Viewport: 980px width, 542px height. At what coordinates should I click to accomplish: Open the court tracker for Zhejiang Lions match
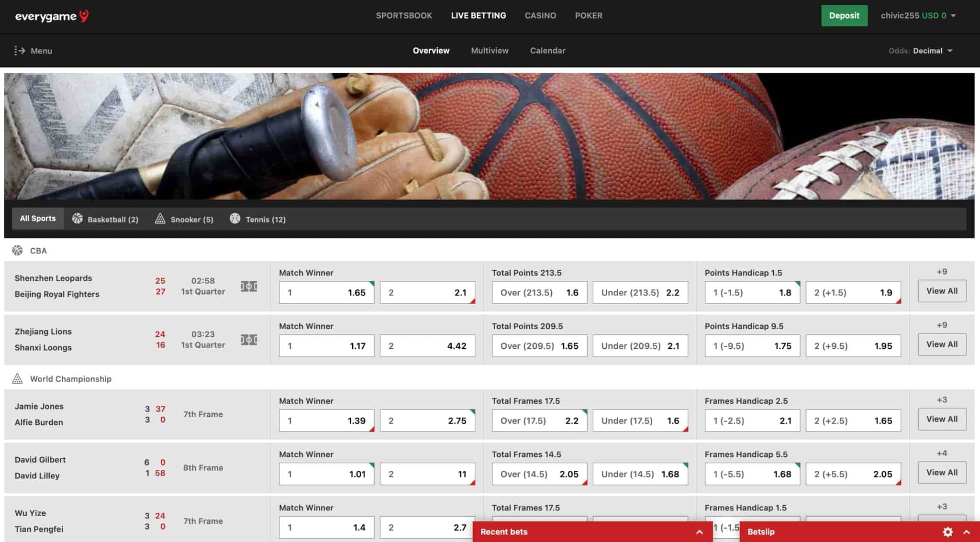(249, 340)
